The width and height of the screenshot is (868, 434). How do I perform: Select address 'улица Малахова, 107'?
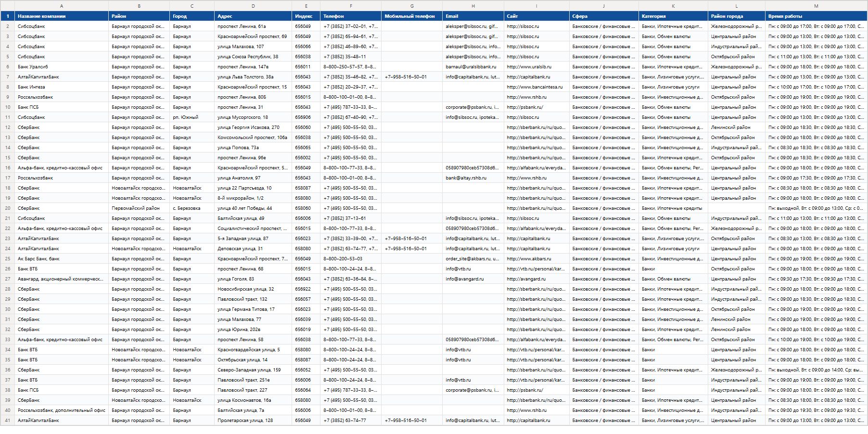(x=253, y=46)
